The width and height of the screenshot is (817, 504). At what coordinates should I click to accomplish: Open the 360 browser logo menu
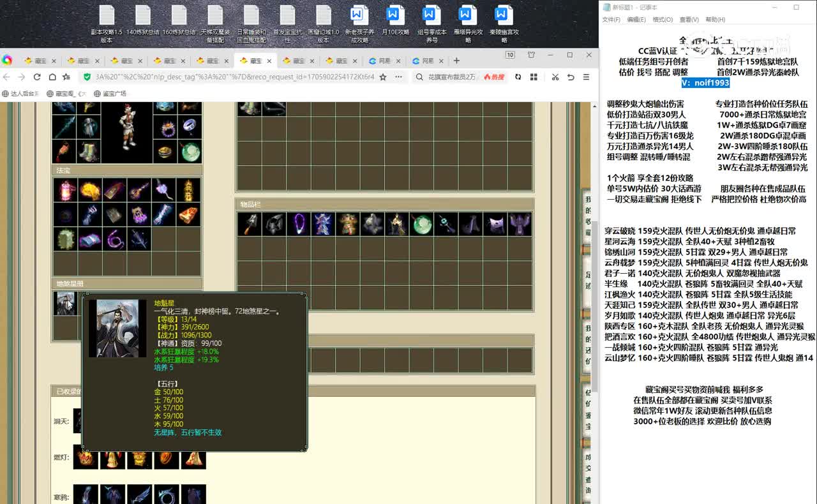tap(7, 61)
